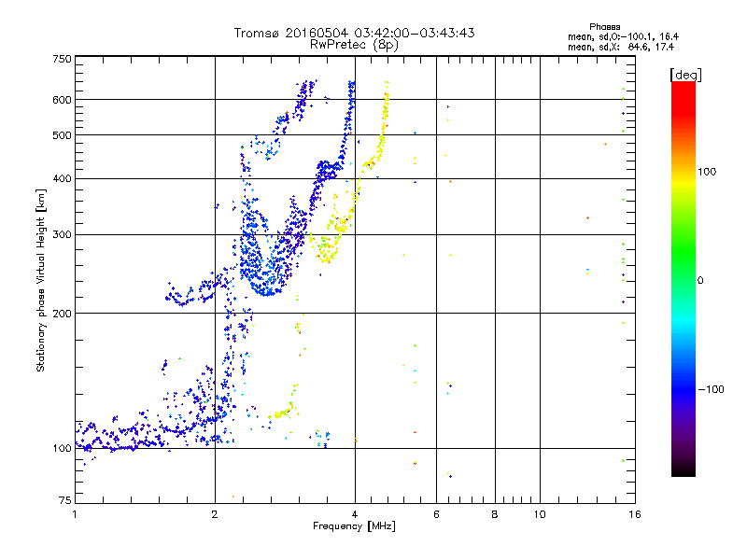The height and width of the screenshot is (560, 747).
Task: Click the colorbar '-100' tick label
Action: pos(711,389)
